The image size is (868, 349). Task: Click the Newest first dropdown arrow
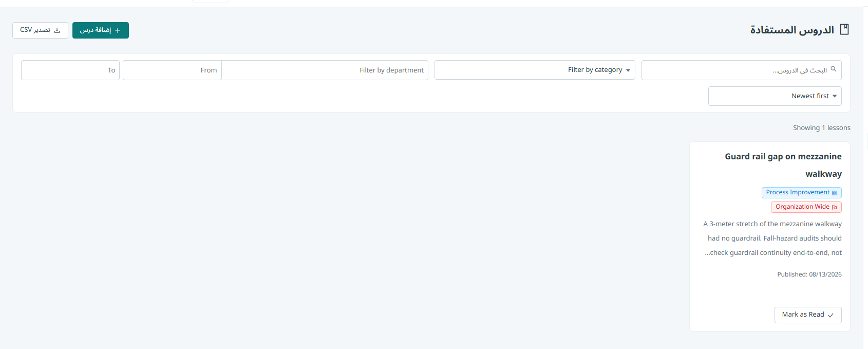tap(835, 96)
